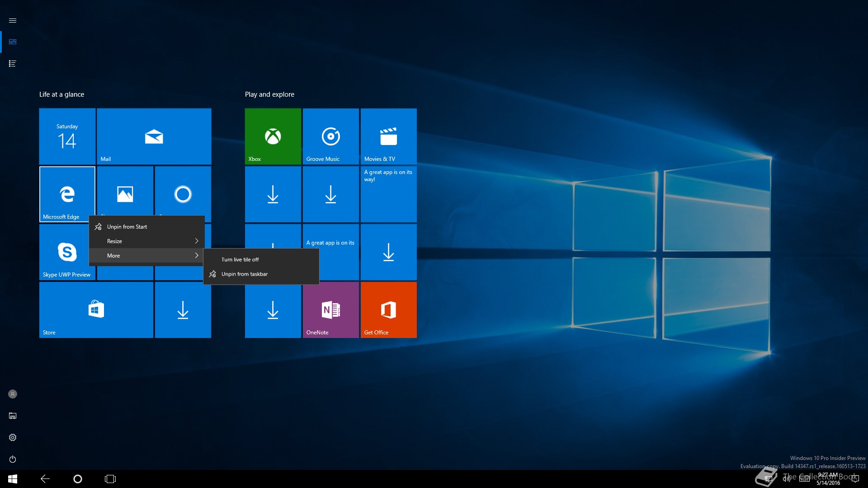The image size is (868, 488).
Task: Open the volume icon in system tray
Action: [787, 479]
